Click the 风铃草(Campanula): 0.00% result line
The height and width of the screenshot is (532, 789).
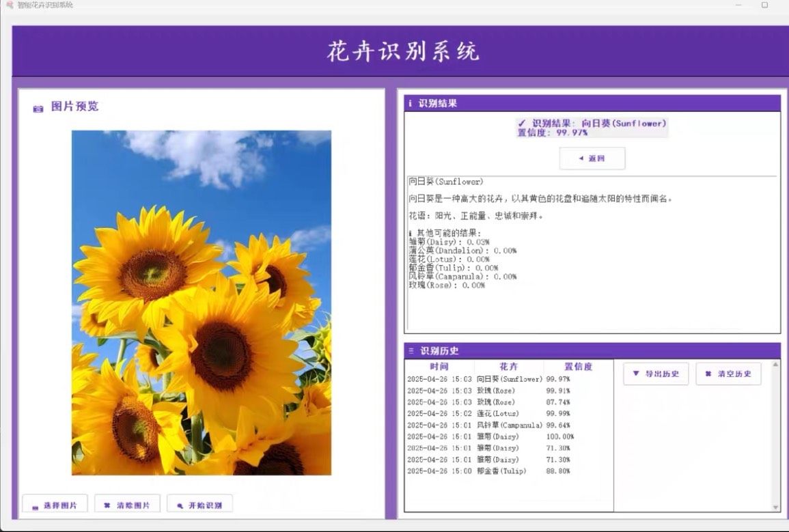462,277
